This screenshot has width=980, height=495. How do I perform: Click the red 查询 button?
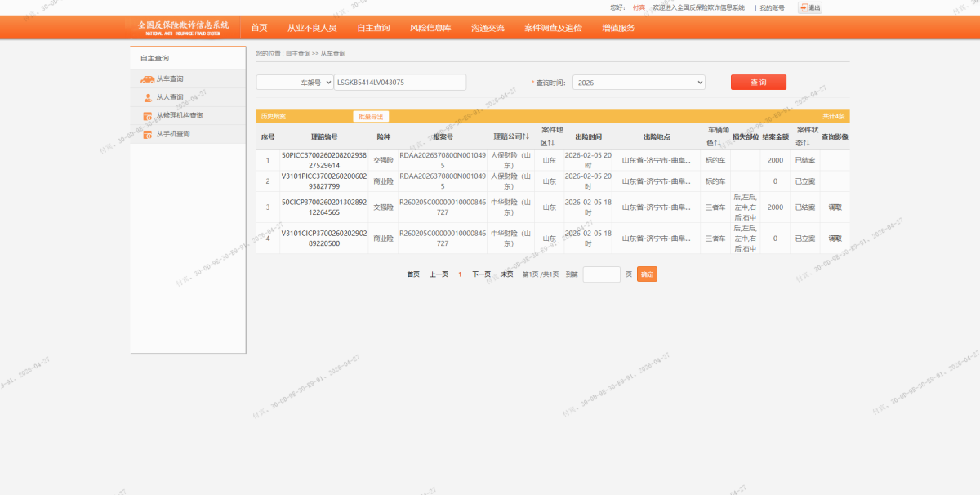pos(759,82)
